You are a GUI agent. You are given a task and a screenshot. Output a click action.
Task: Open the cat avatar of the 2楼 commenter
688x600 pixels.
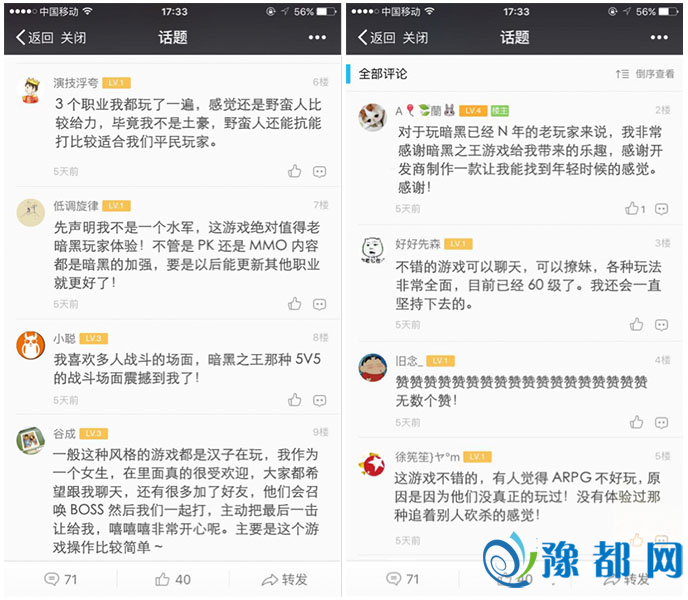[373, 118]
